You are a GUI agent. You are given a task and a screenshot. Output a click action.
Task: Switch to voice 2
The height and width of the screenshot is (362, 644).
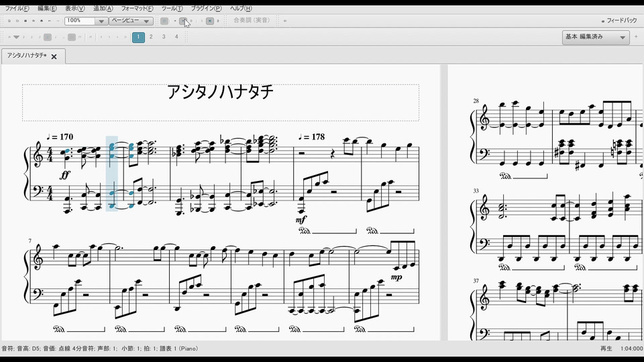click(151, 37)
